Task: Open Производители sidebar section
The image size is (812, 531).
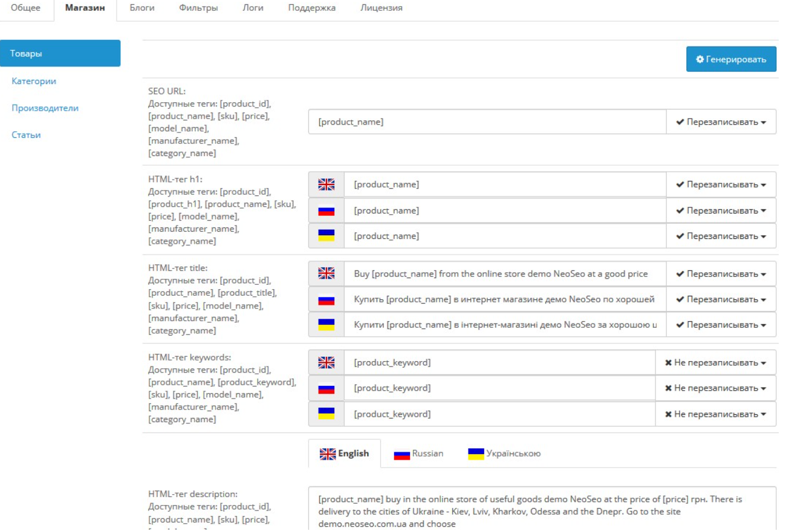Action: [x=45, y=108]
